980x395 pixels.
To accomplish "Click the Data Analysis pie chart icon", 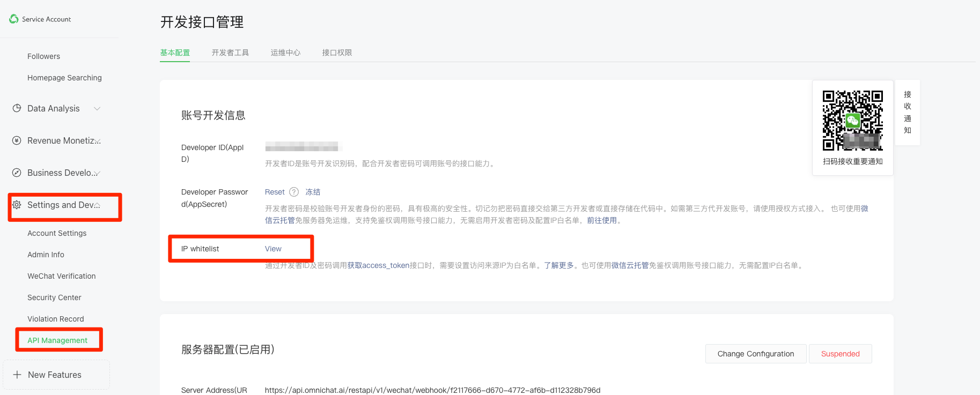I will [17, 108].
